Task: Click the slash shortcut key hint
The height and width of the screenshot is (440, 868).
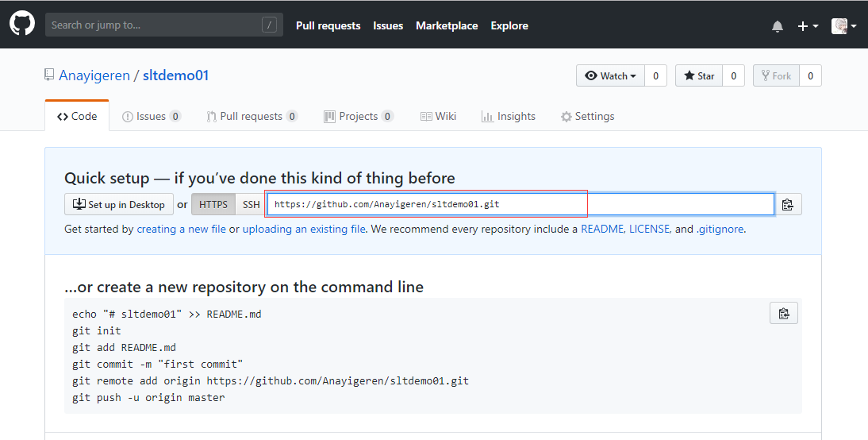Action: coord(270,25)
